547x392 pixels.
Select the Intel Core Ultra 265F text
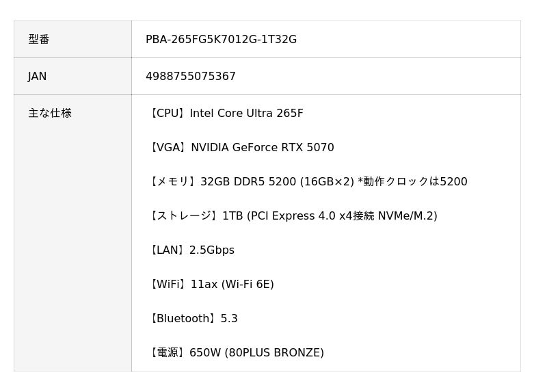[246, 114]
